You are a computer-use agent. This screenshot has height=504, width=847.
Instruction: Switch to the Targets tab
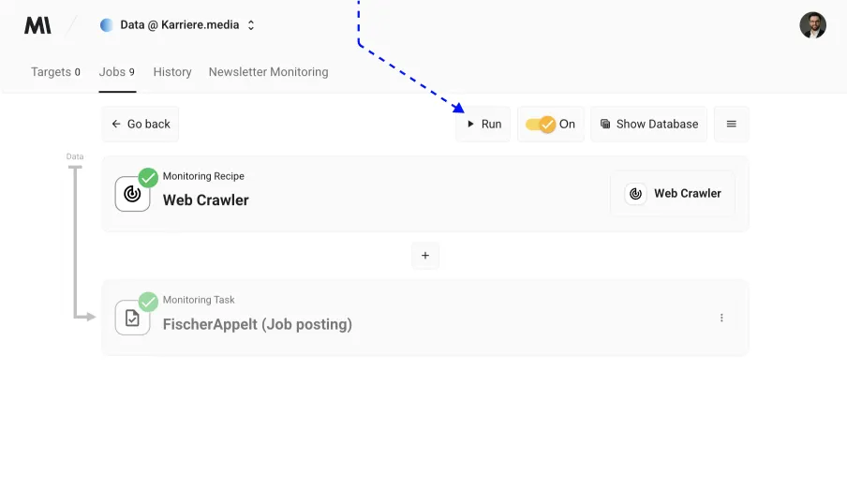[55, 72]
